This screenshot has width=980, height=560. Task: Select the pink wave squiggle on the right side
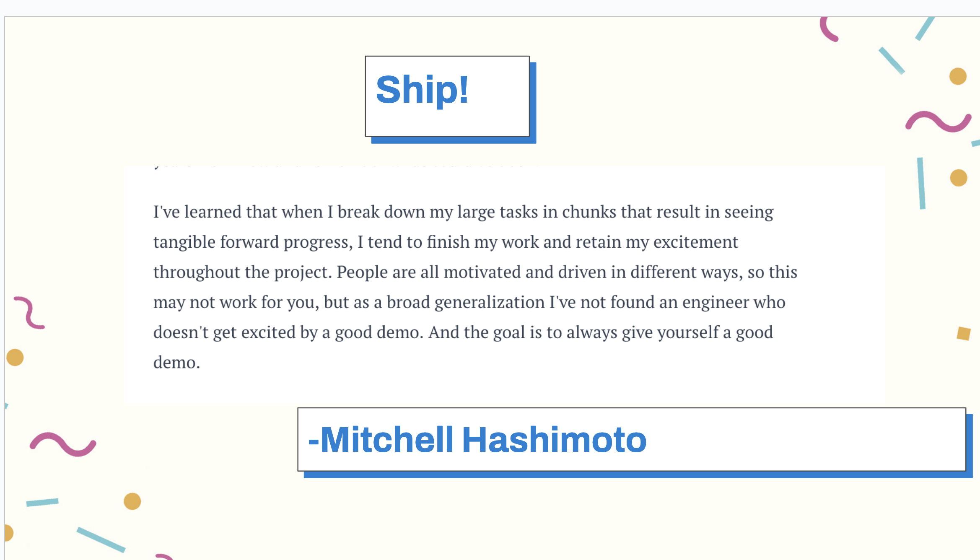pos(938,122)
